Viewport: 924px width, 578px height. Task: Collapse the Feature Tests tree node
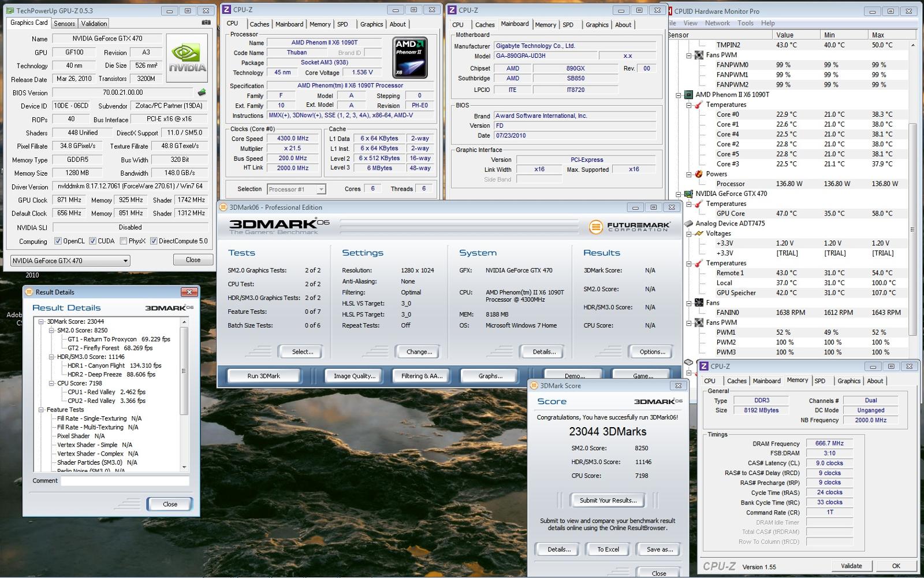[42, 409]
